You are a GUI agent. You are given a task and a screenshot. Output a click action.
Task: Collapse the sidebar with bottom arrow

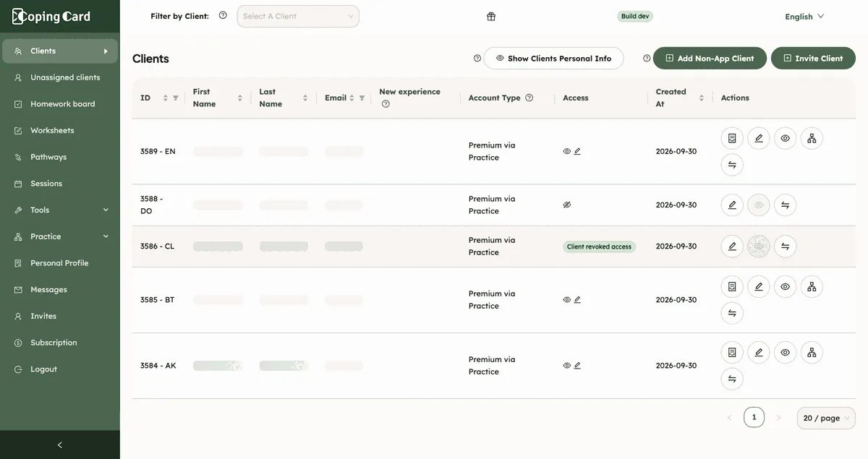[x=60, y=445]
